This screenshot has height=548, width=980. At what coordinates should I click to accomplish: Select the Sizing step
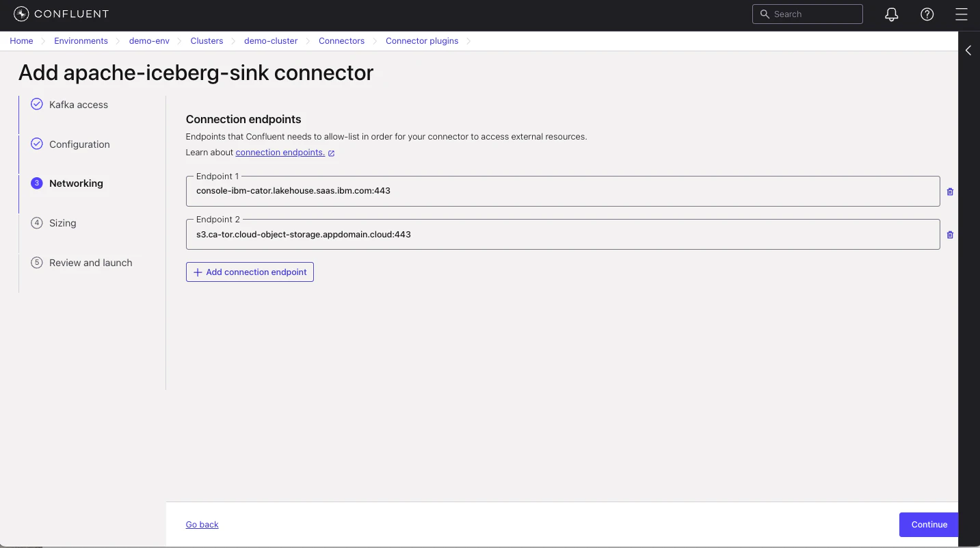[x=63, y=223]
